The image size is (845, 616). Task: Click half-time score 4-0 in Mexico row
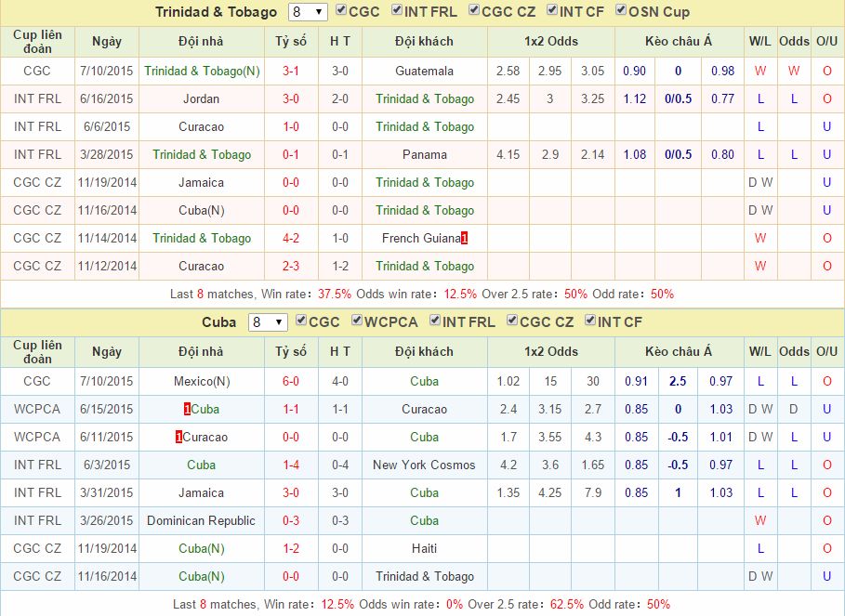tap(340, 381)
